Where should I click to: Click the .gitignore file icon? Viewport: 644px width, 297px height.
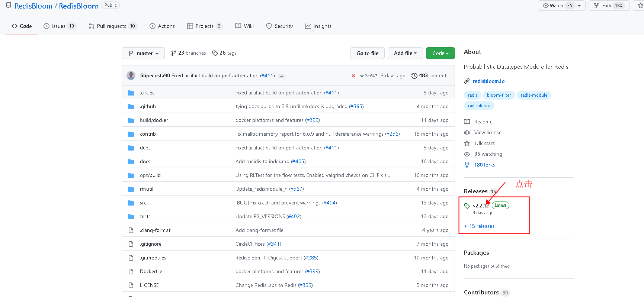coord(131,244)
